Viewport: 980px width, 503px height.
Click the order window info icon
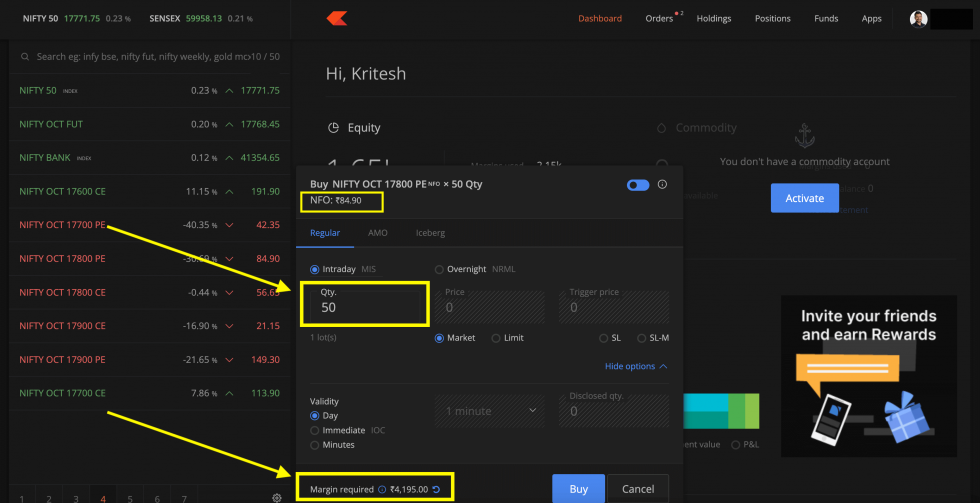[662, 184]
